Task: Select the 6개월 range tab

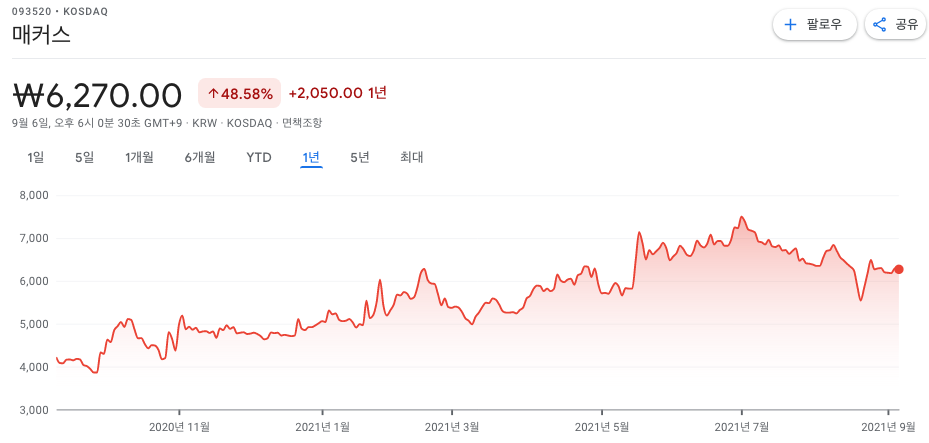Action: 200,158
